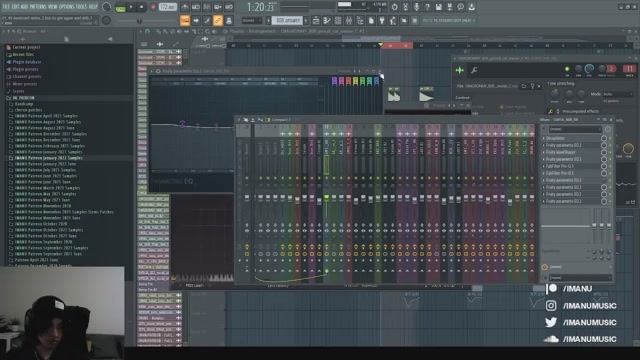Click the render export icon
The height and width of the screenshot is (360, 640).
tap(449, 7)
